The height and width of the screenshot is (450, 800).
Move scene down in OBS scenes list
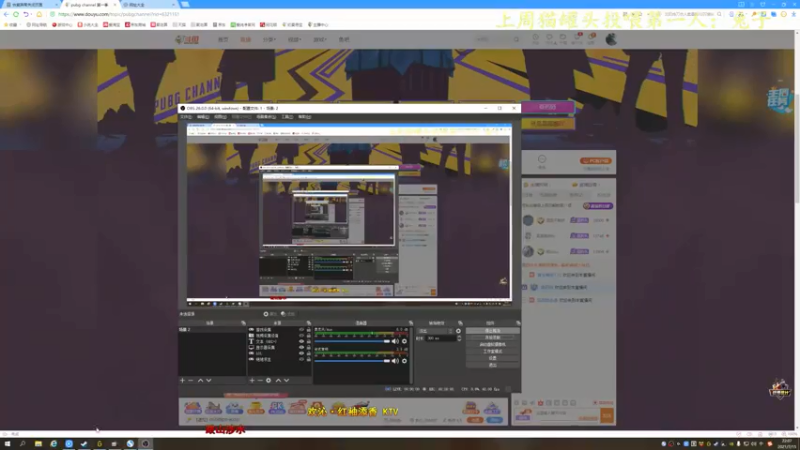(x=209, y=380)
